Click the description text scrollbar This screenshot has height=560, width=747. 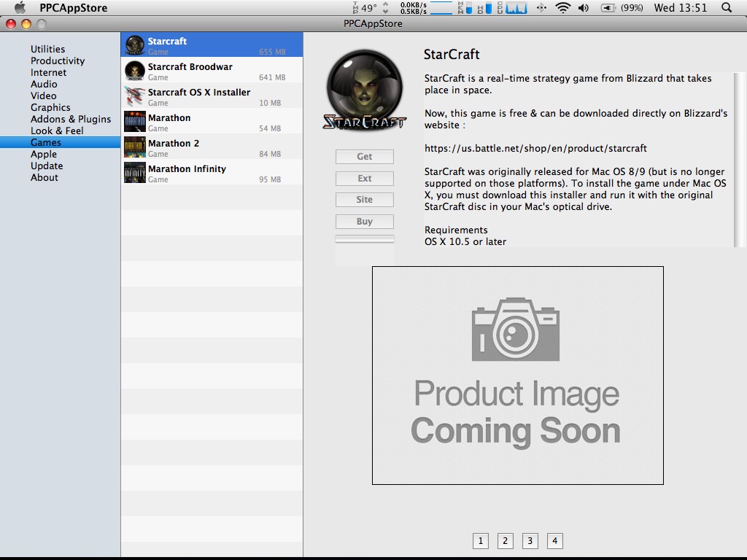[x=739, y=160]
